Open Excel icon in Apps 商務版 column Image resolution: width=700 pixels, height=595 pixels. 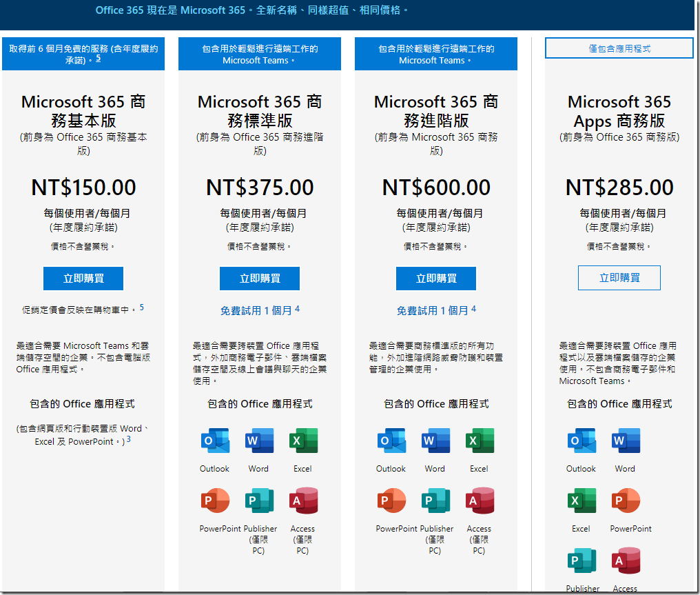[x=581, y=501]
